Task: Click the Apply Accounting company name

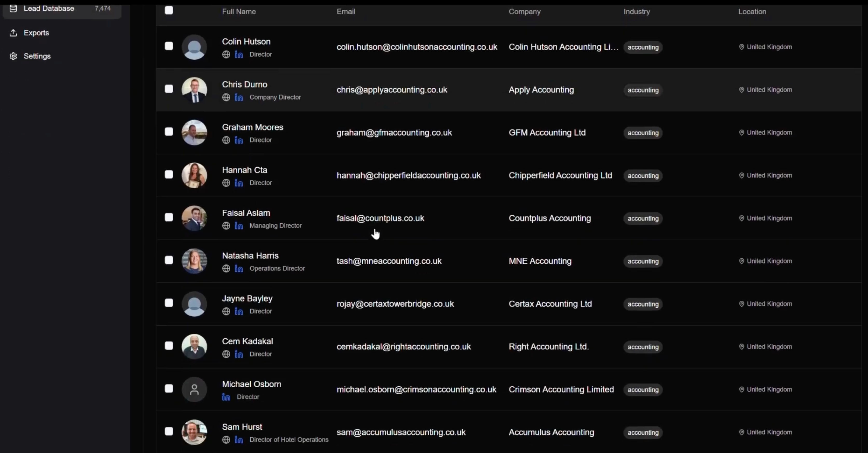Action: click(x=541, y=90)
